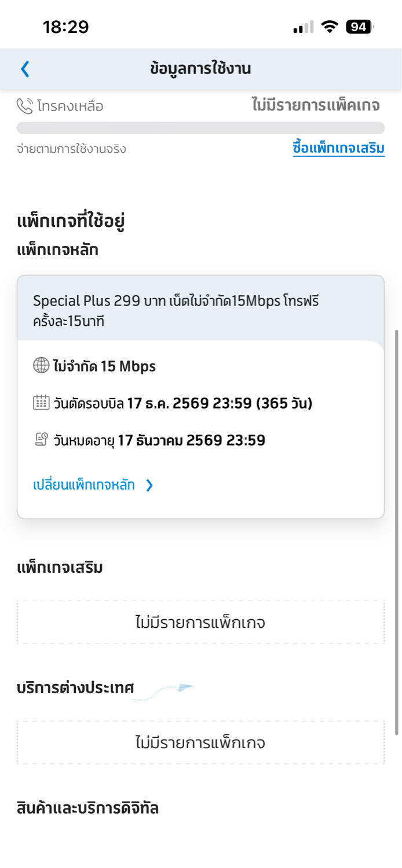Tap the document icon beside expiry date
402x868 pixels.
[41, 440]
